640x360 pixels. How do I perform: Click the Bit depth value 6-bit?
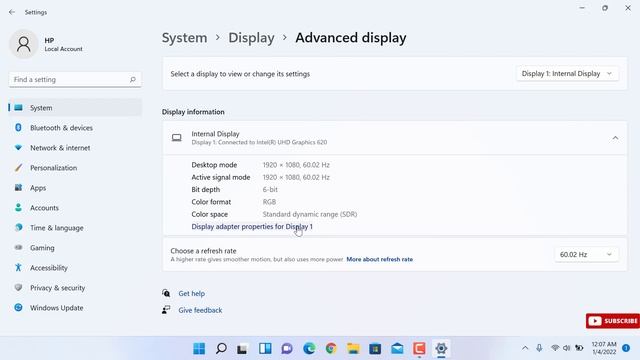pyautogui.click(x=270, y=189)
